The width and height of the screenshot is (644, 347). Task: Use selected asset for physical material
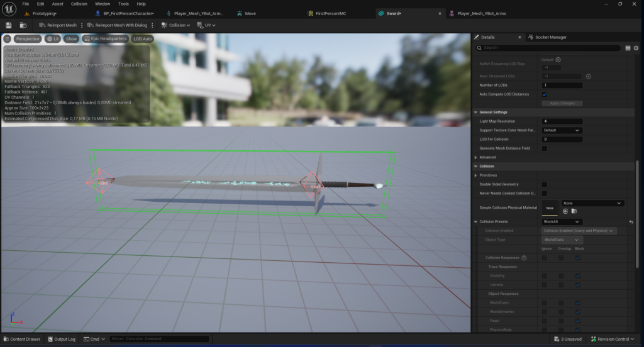pos(565,211)
